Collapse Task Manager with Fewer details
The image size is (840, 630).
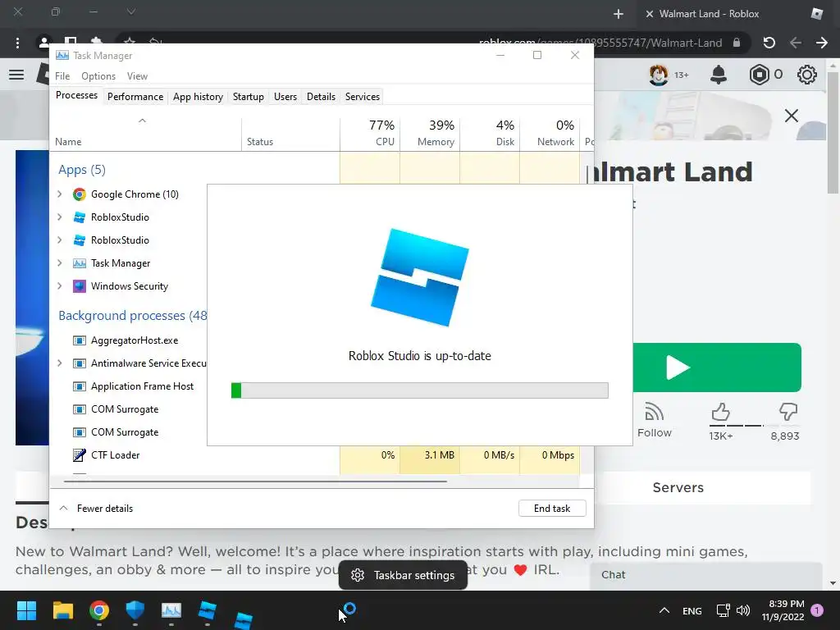pyautogui.click(x=96, y=509)
